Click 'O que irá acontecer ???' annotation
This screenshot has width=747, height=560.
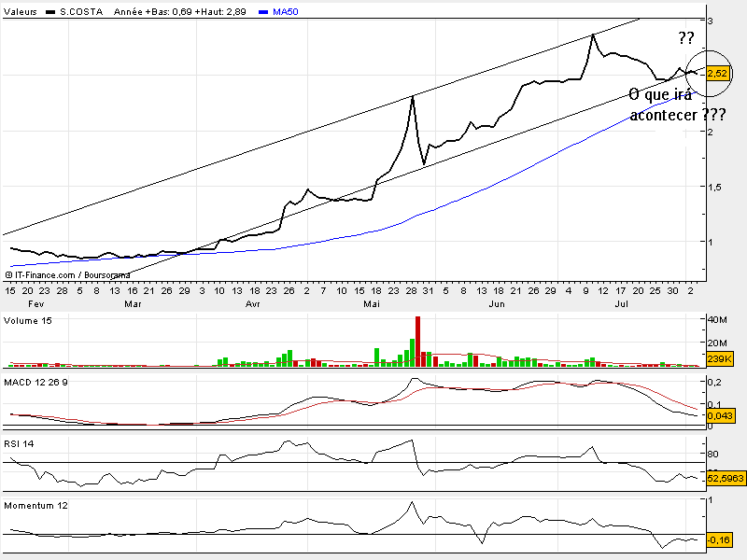click(677, 105)
